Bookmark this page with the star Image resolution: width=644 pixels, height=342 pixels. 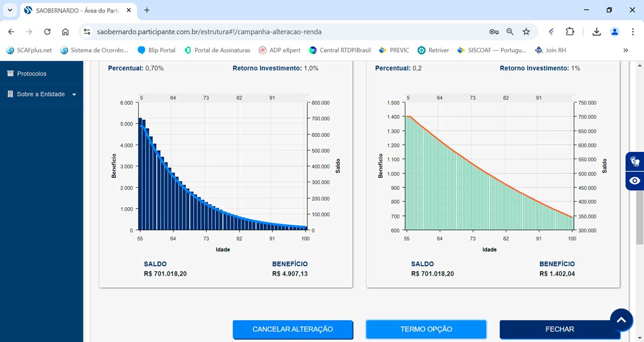click(x=526, y=32)
